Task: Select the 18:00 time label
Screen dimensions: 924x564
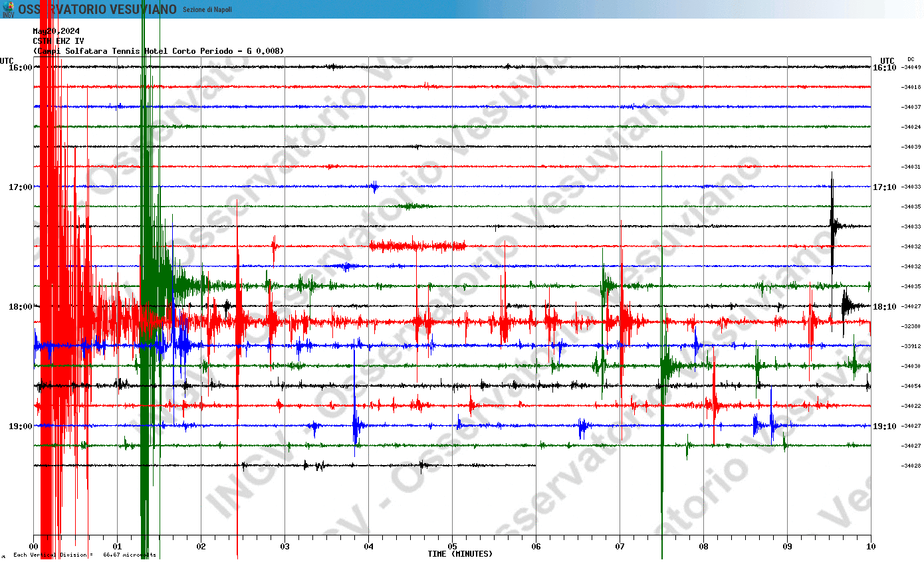Action: [21, 307]
